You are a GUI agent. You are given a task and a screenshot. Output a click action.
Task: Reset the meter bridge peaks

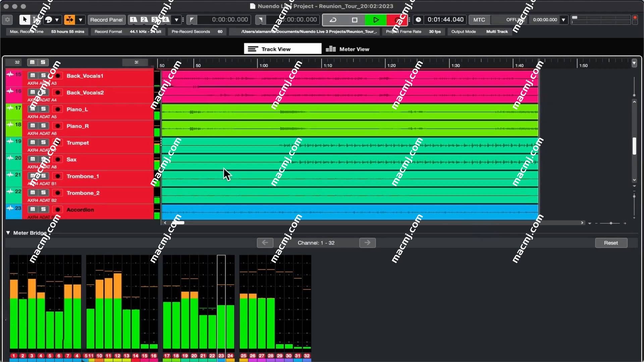pos(611,243)
